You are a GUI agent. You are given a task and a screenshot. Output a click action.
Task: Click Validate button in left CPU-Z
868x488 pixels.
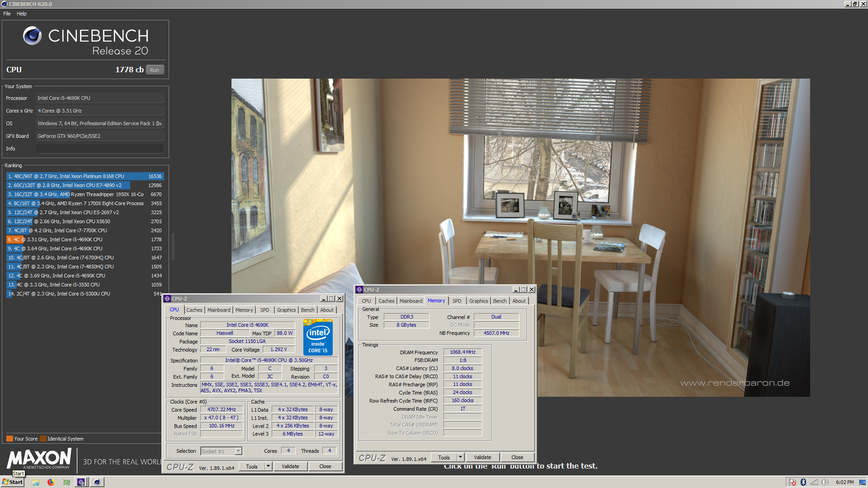[290, 467]
